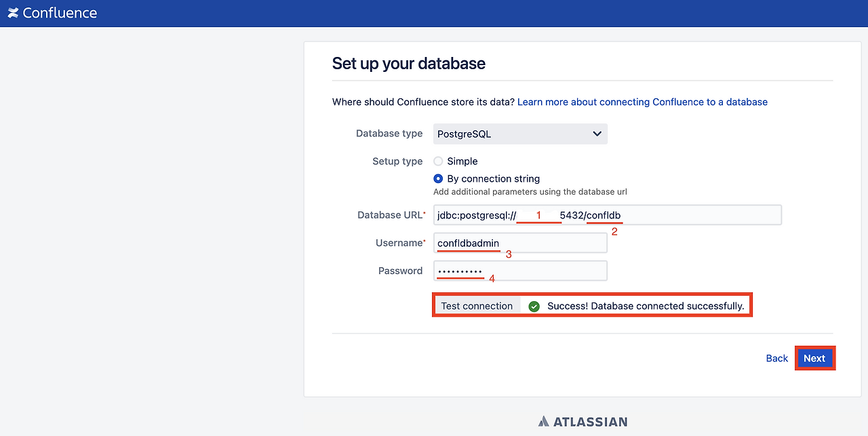
Task: Click the Back link
Action: [776, 358]
